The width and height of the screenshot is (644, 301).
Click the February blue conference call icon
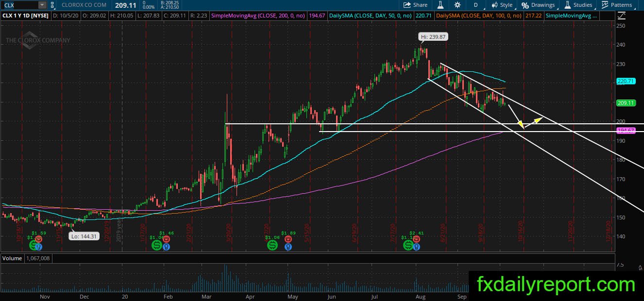point(166,247)
